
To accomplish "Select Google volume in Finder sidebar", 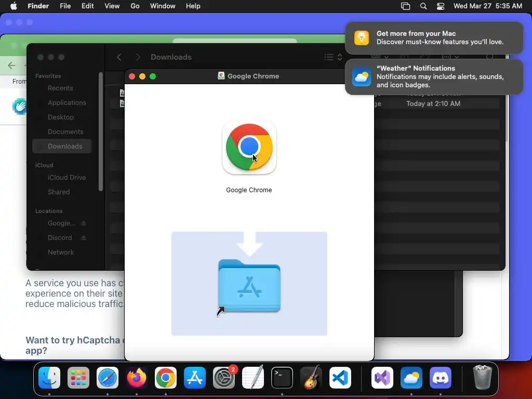I will (x=61, y=223).
